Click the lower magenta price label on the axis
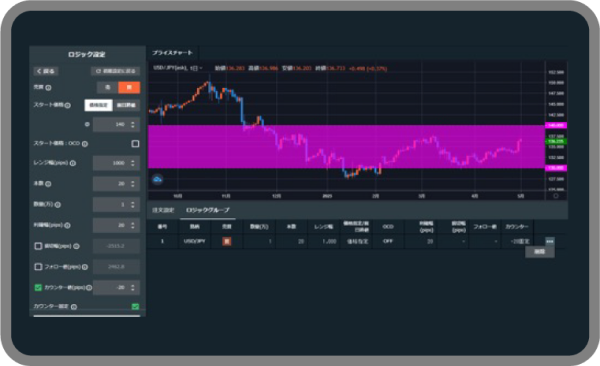 pos(556,168)
